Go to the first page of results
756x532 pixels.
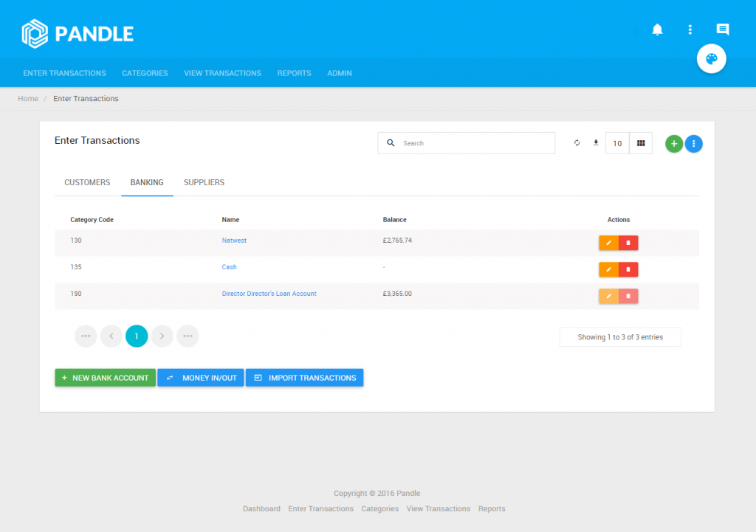86,336
